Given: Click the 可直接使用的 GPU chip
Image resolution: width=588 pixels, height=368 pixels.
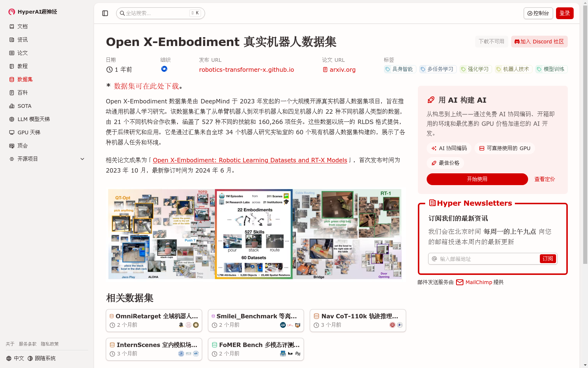Looking at the screenshot, I should click(x=505, y=148).
